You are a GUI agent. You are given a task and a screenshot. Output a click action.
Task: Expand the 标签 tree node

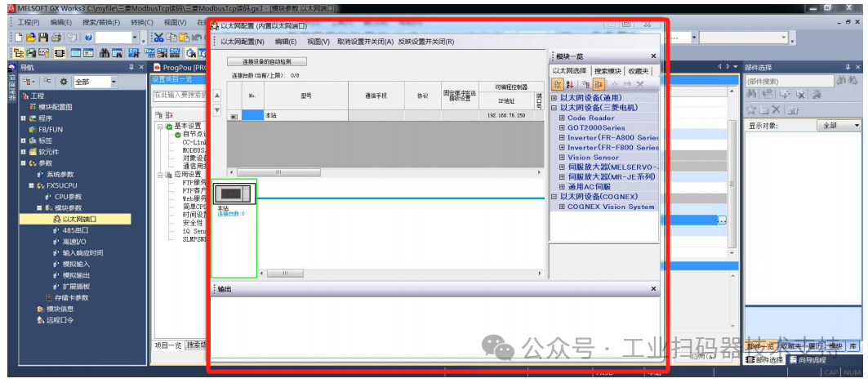pos(23,140)
